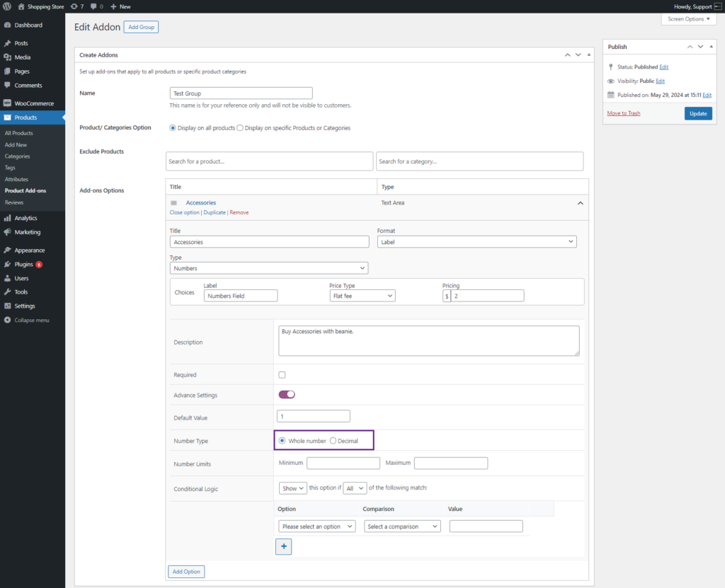This screenshot has height=588, width=725.
Task: Click the WordPress logo icon
Action: click(7, 6)
